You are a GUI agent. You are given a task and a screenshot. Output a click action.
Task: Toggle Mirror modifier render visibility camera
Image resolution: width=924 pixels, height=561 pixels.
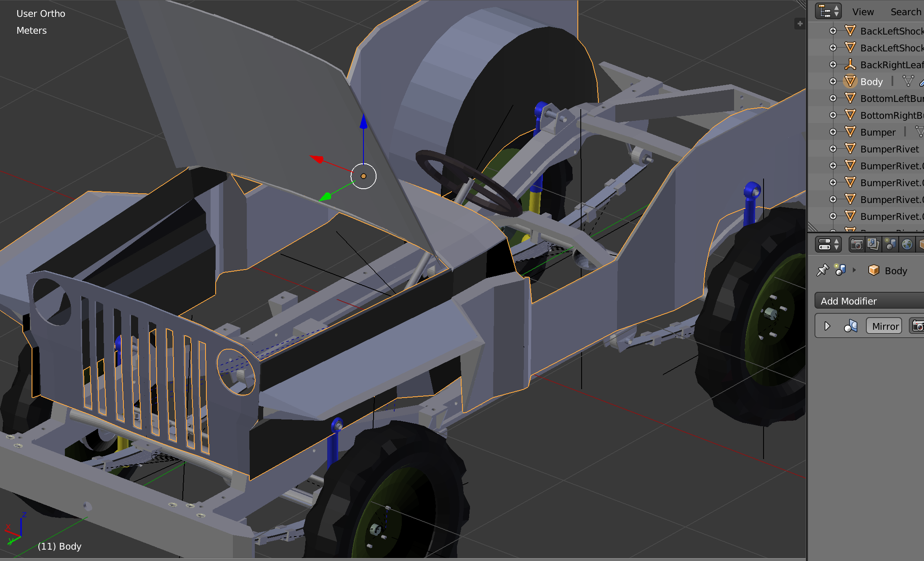click(x=917, y=326)
